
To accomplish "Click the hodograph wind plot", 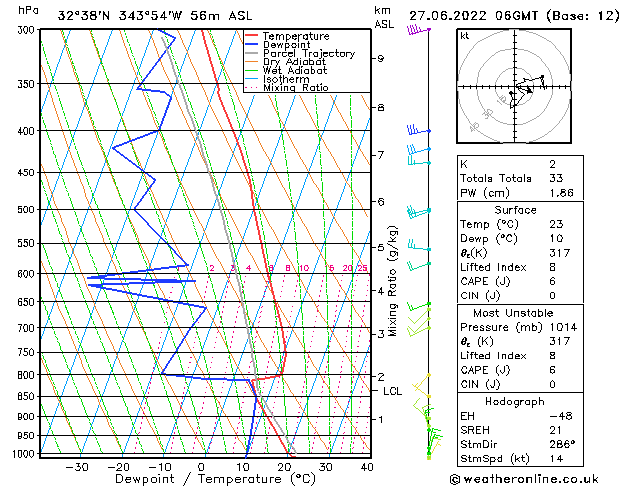I will pyautogui.click(x=514, y=86).
